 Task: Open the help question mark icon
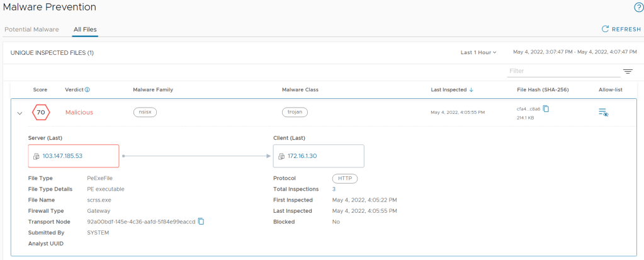pos(638,8)
